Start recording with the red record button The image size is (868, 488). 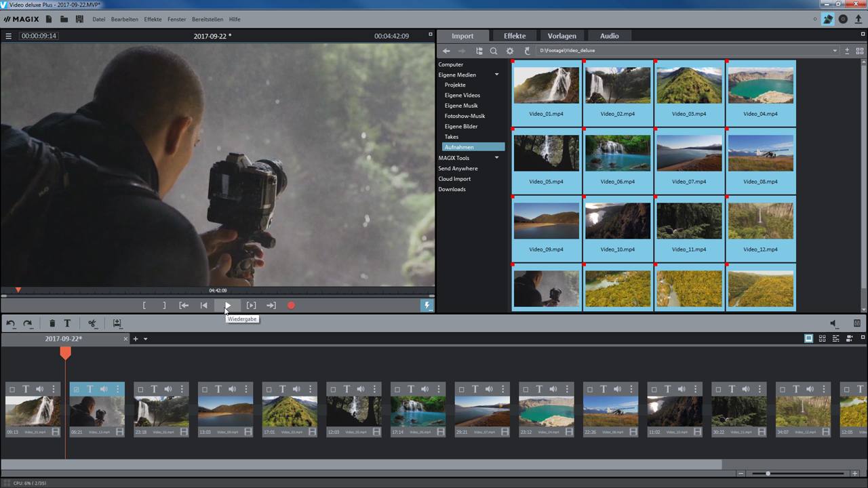291,306
